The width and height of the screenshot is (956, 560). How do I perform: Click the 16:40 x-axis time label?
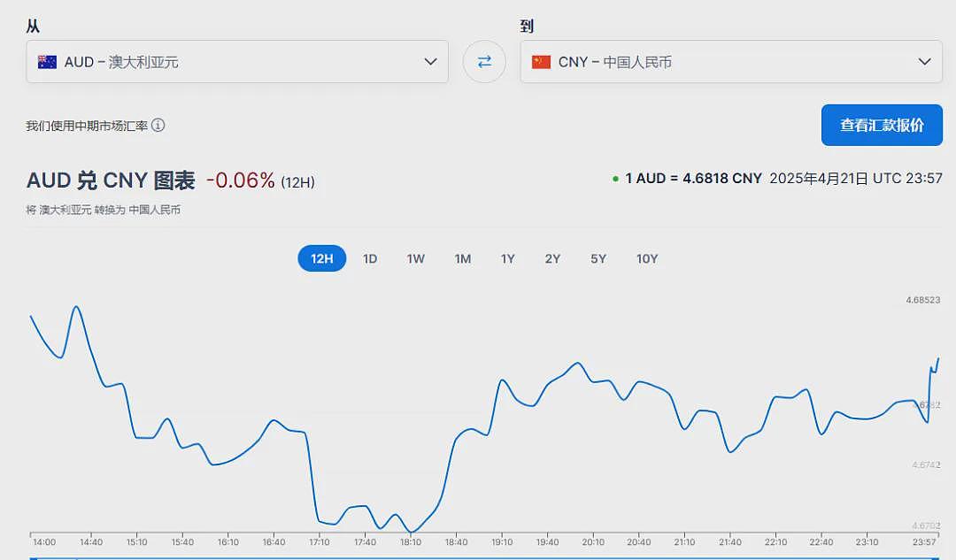(x=274, y=541)
